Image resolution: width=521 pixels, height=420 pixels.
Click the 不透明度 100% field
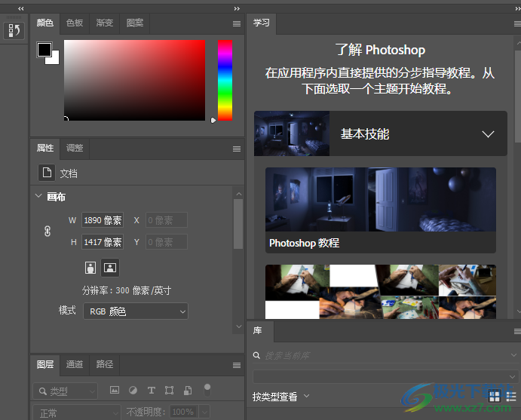[183, 412]
